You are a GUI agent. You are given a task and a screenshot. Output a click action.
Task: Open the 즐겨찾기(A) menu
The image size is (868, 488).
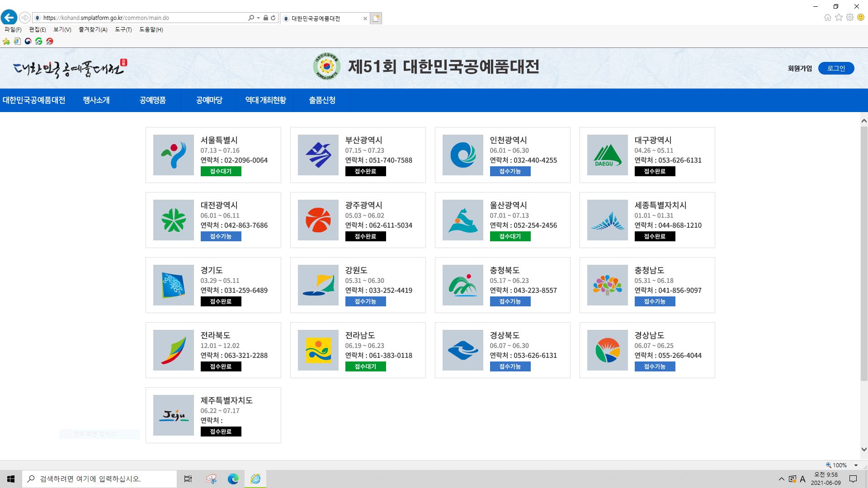click(x=93, y=29)
